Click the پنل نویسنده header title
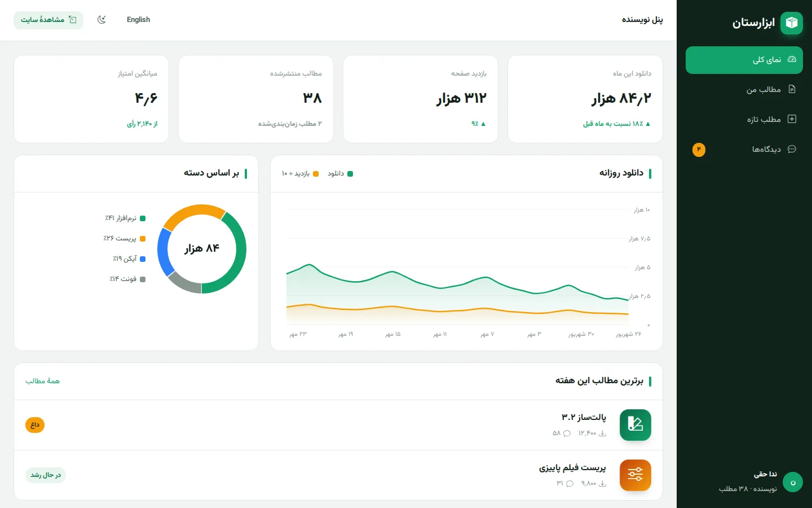This screenshot has height=508, width=812. tap(642, 20)
